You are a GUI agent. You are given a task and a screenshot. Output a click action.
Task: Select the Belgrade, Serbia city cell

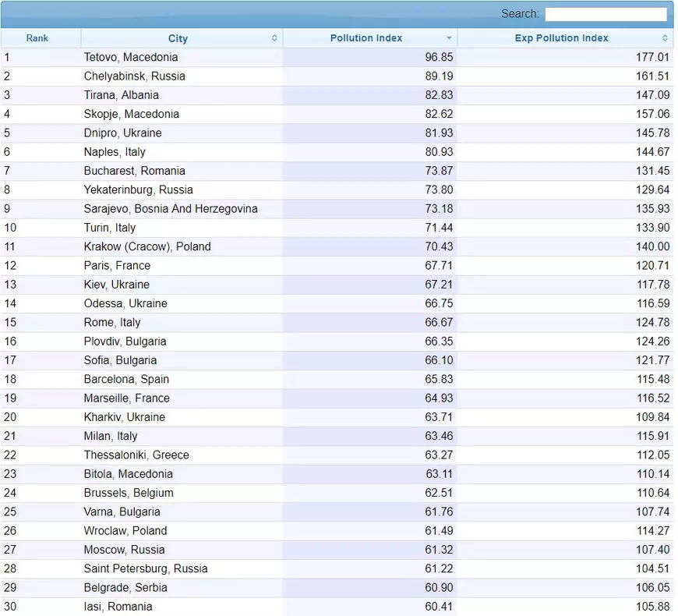tap(182, 588)
